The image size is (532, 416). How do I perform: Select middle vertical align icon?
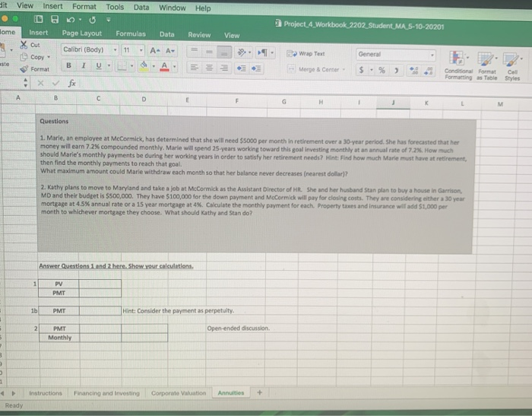pyautogui.click(x=209, y=52)
